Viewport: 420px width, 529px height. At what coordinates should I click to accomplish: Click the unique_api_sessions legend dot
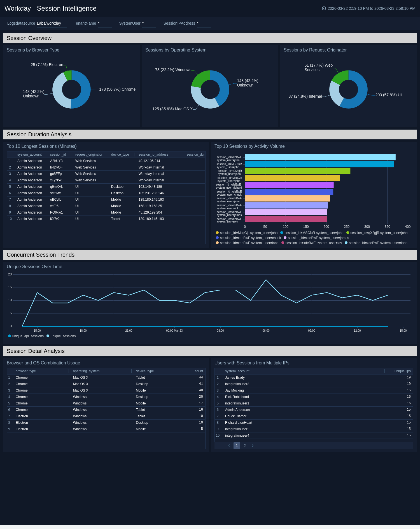[x=10, y=336]
